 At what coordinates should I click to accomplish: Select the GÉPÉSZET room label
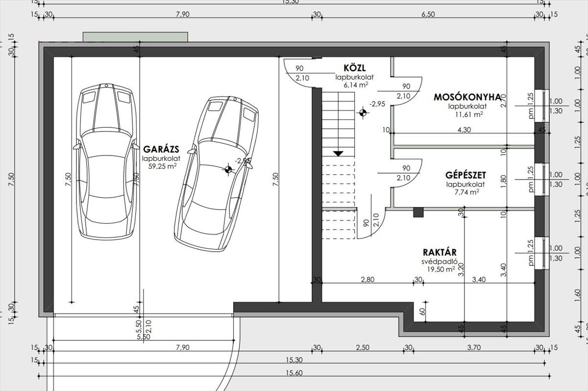[x=465, y=175]
